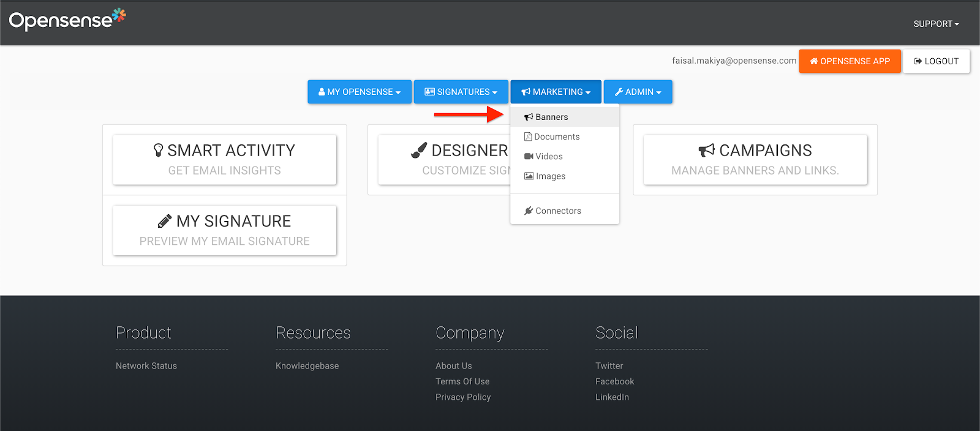Click the Product footer heading
This screenshot has height=431, width=980.
pos(143,332)
